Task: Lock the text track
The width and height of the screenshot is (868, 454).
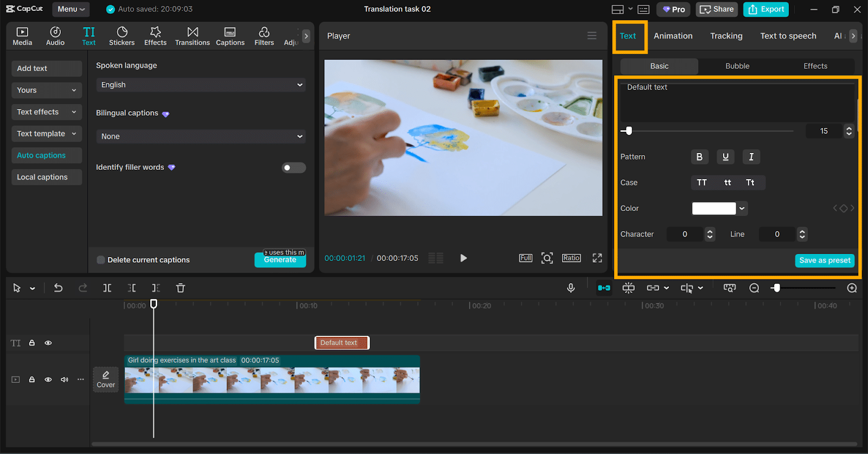Action: (x=32, y=343)
